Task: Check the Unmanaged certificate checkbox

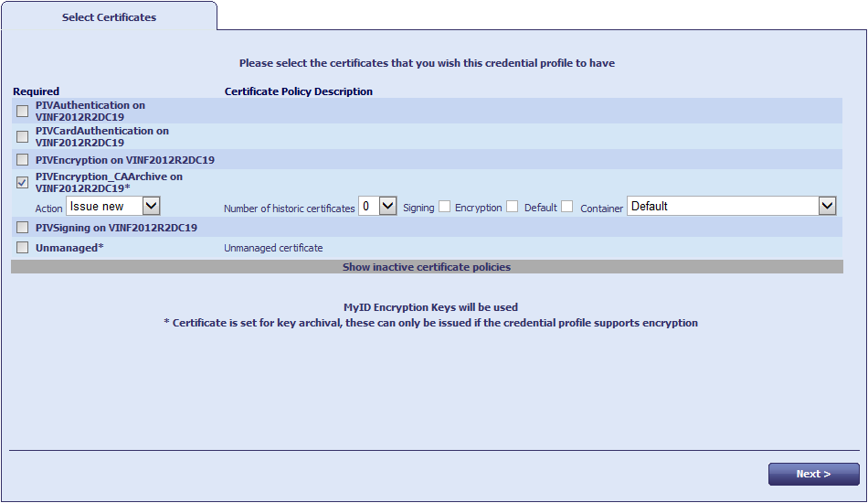Action: click(22, 248)
